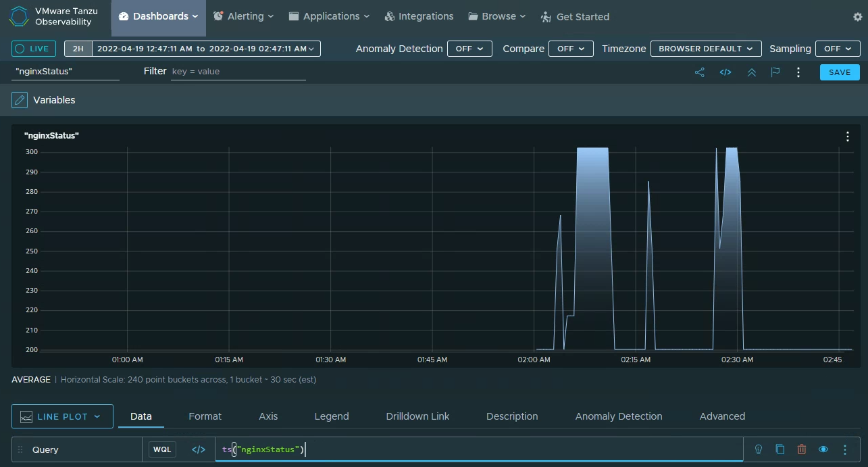Open the Advanced tab
The width and height of the screenshot is (868, 467).
point(722,416)
